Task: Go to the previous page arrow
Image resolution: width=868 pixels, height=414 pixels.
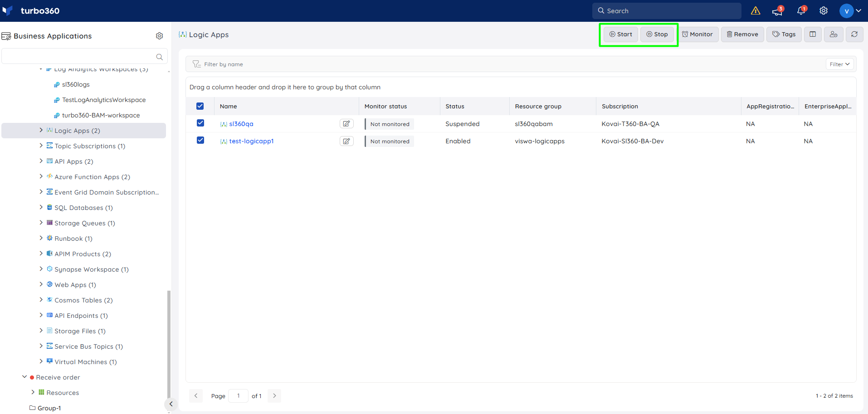Action: click(196, 396)
